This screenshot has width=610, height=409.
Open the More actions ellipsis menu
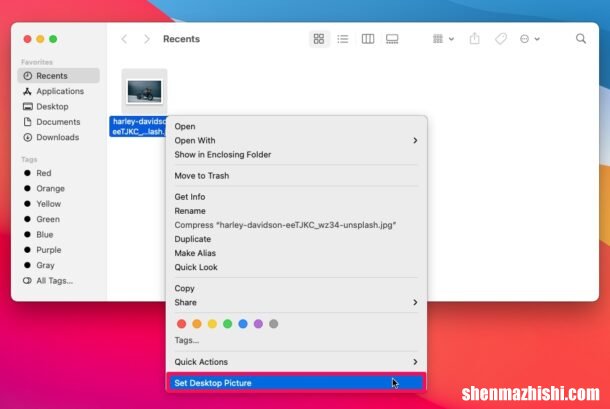(x=529, y=39)
